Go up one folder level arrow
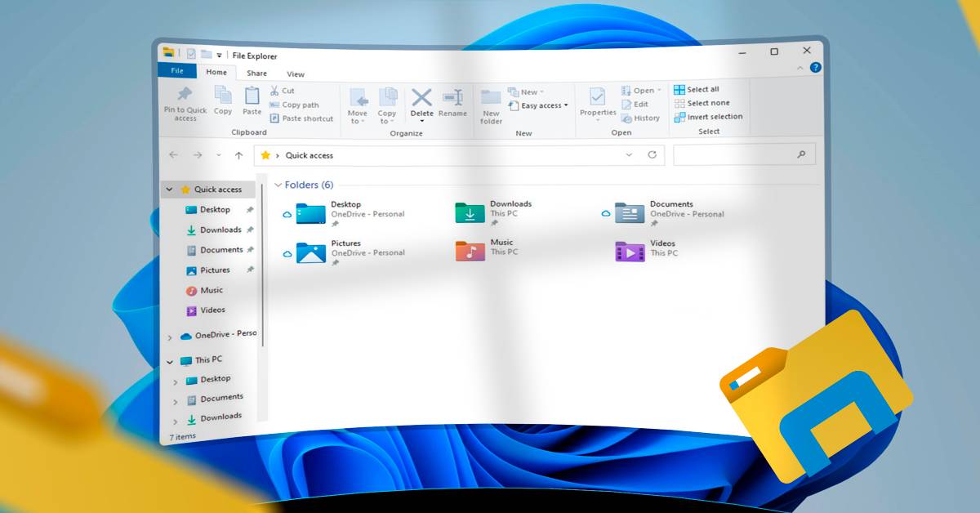This screenshot has height=513, width=980. 238,155
